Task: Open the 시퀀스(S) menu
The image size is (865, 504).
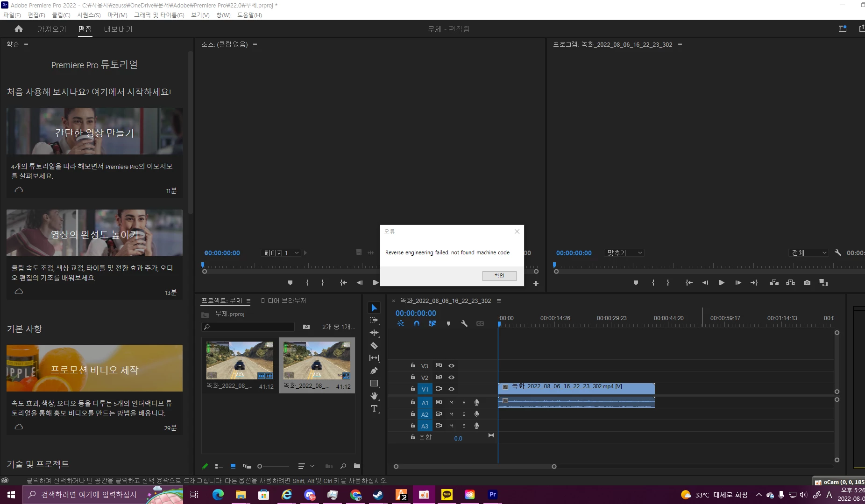Action: [89, 15]
